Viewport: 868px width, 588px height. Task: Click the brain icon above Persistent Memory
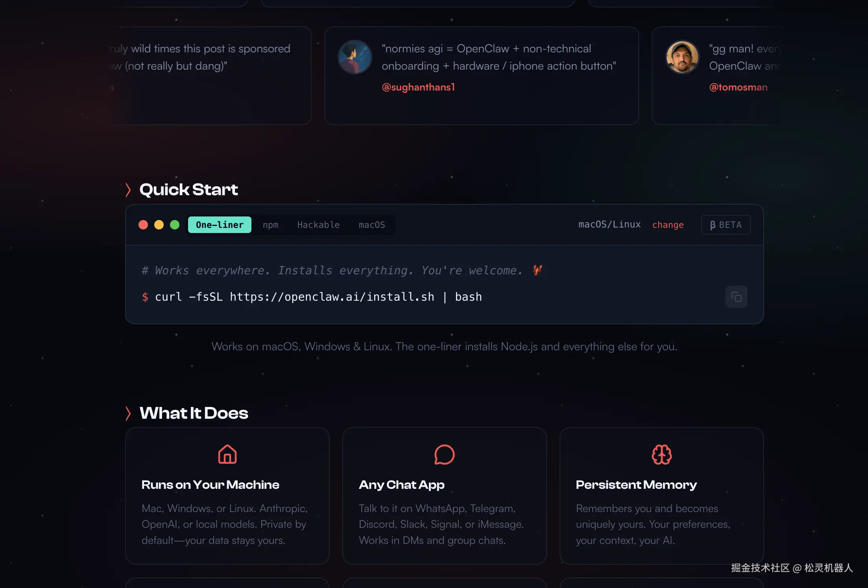point(661,455)
